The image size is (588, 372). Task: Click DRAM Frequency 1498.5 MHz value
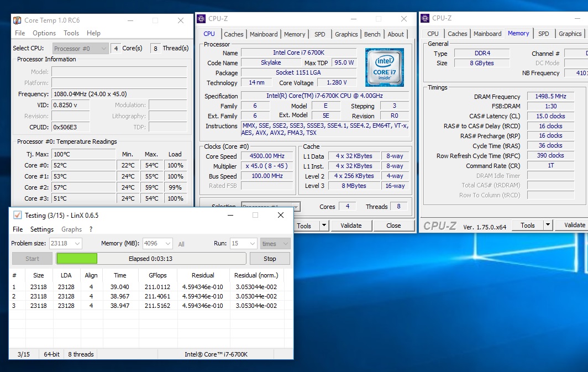[x=550, y=96]
